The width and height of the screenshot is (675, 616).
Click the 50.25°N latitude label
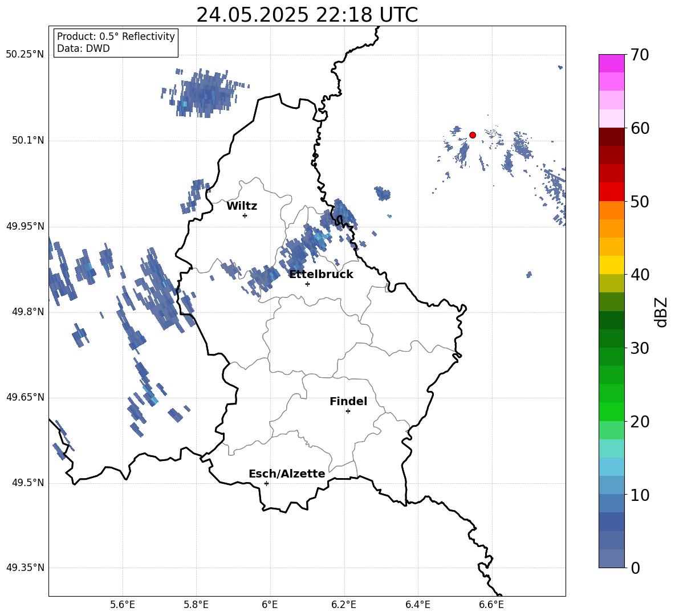click(25, 55)
